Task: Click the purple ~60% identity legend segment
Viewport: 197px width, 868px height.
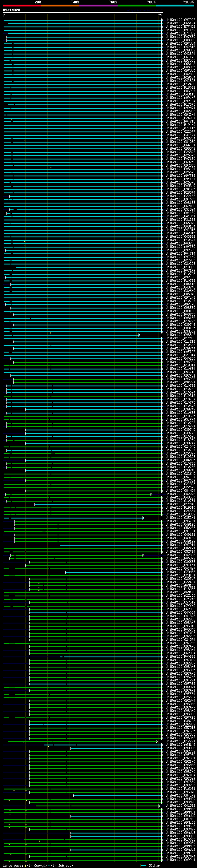Action: coord(98,6)
